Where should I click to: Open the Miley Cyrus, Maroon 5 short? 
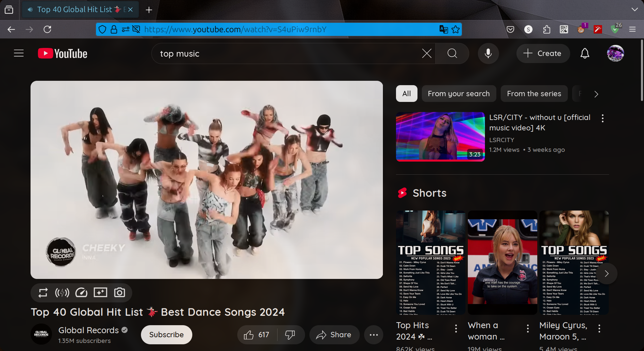[x=574, y=262]
